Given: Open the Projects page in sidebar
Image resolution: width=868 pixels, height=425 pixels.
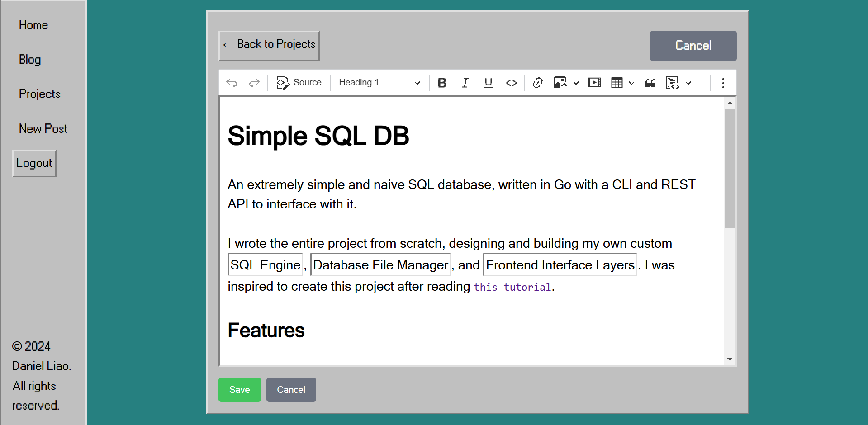Looking at the screenshot, I should [x=40, y=94].
